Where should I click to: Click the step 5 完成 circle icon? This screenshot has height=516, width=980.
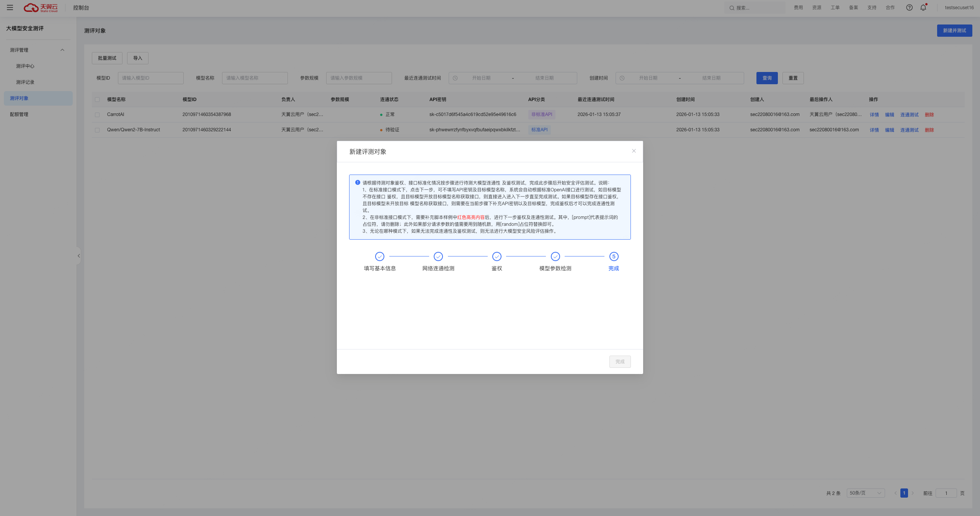(x=614, y=256)
